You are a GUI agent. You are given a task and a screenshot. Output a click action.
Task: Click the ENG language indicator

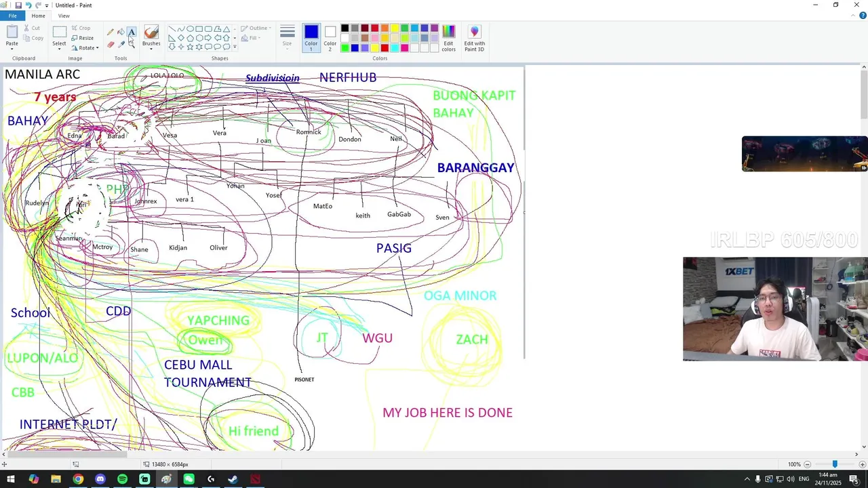[805, 479]
